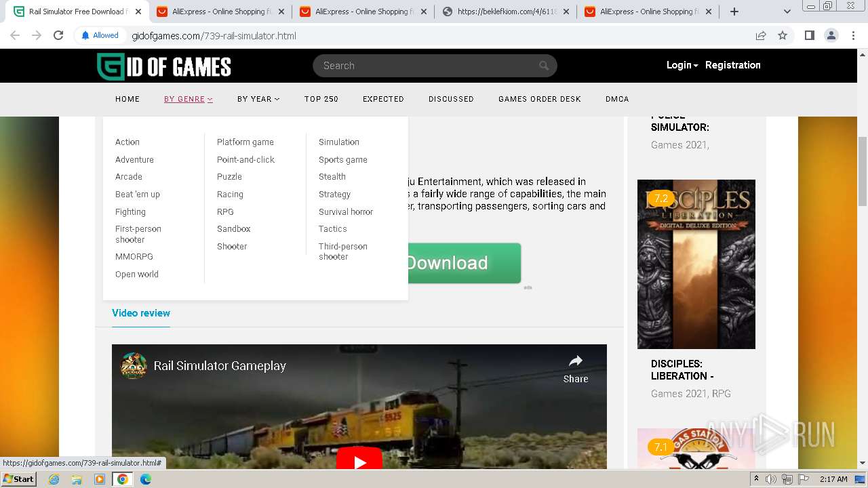868x488 pixels.
Task: Open the media player taskbar icon
Action: tap(100, 479)
